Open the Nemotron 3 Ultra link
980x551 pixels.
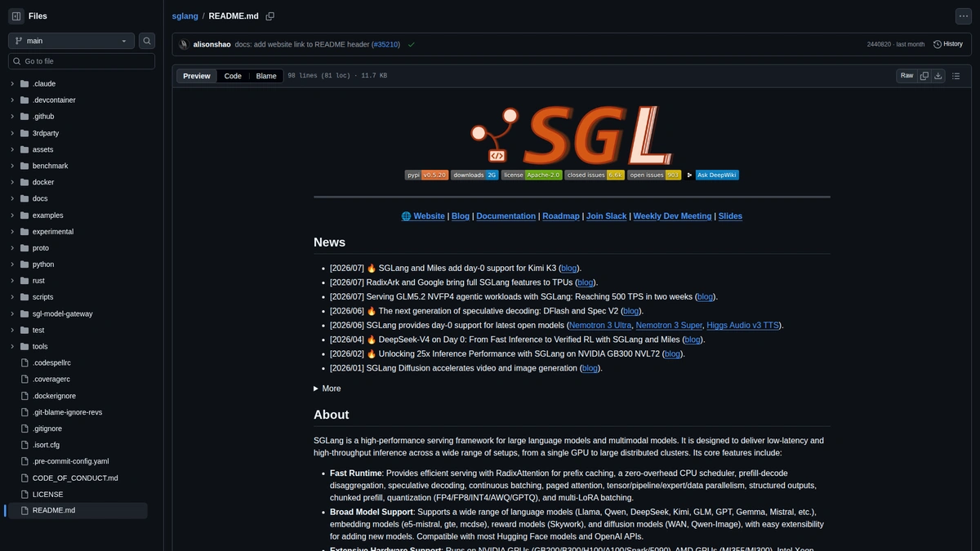coord(599,325)
